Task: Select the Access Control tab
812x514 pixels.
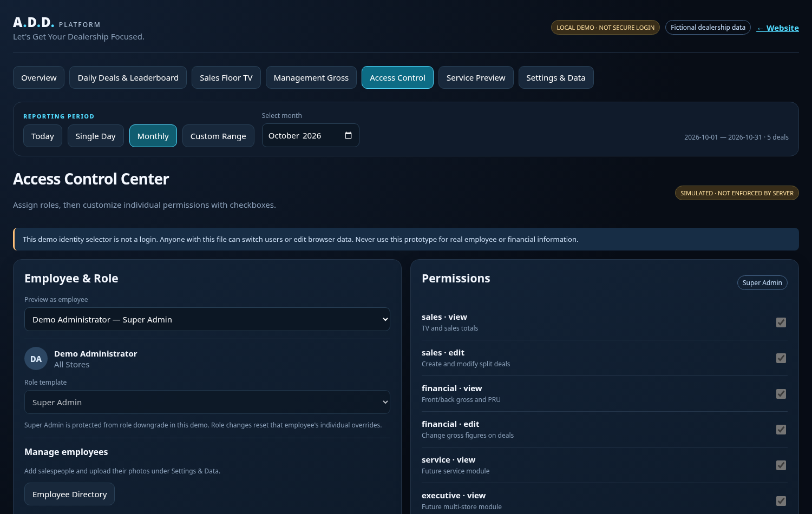Action: point(397,77)
